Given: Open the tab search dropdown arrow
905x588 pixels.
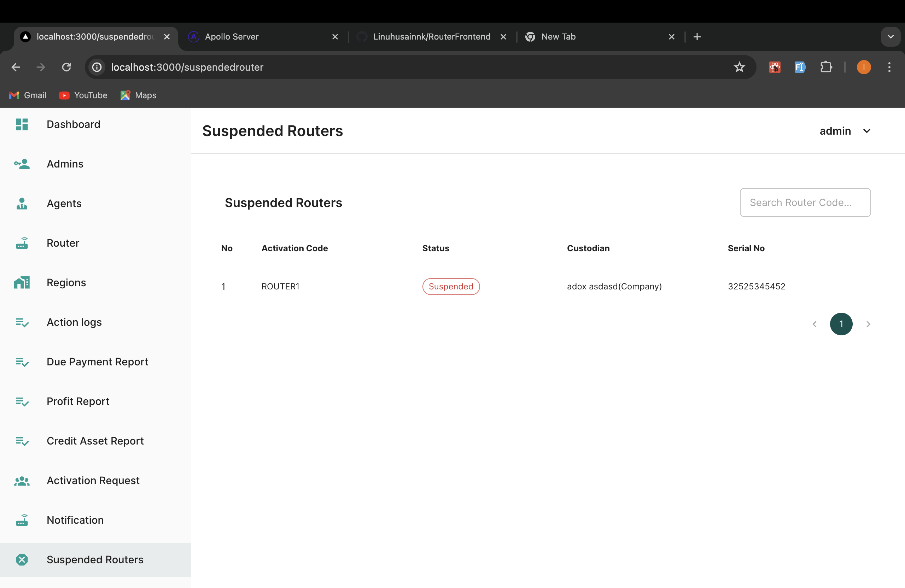Looking at the screenshot, I should pos(891,37).
